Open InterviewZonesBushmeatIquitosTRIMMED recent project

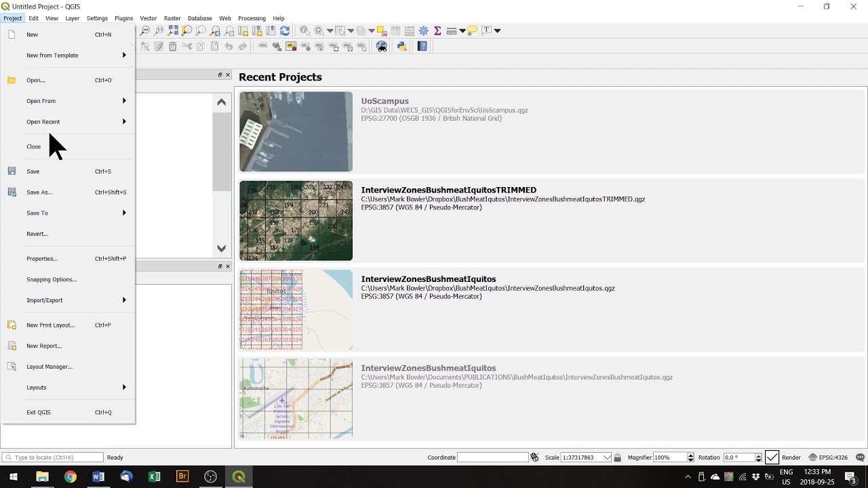click(x=551, y=220)
